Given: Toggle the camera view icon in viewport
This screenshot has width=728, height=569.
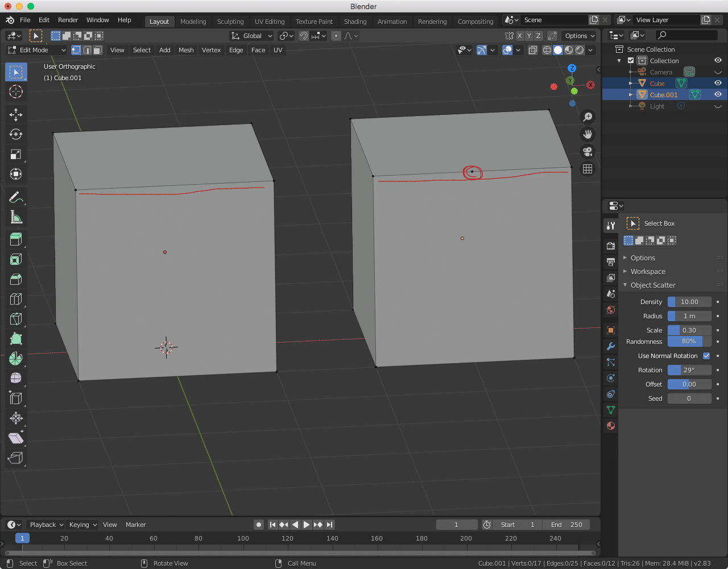Looking at the screenshot, I should [x=588, y=152].
